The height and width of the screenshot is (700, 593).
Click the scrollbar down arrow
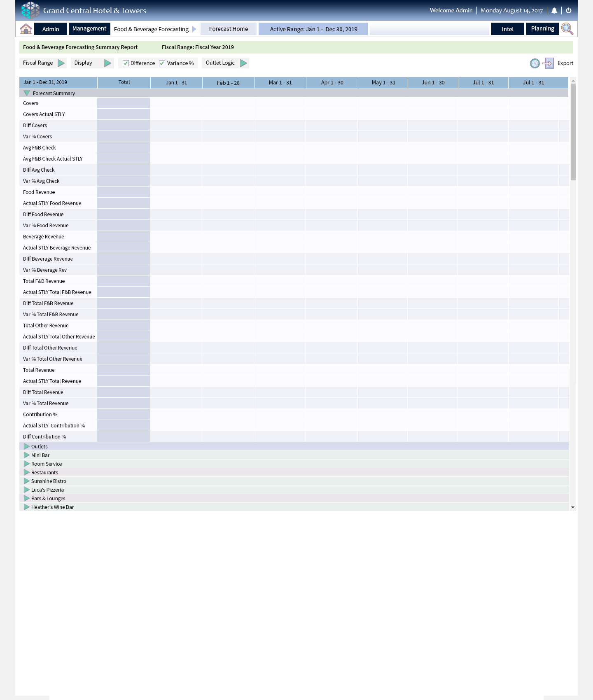pos(572,507)
